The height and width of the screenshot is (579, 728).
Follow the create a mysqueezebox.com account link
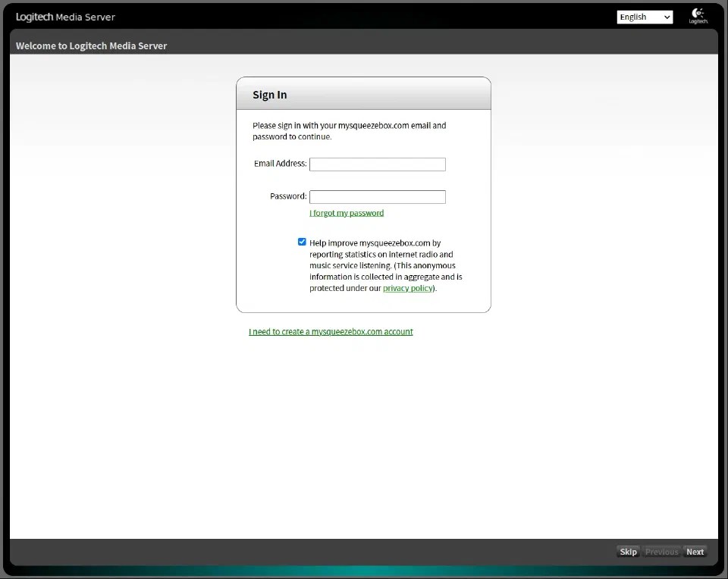tap(331, 332)
